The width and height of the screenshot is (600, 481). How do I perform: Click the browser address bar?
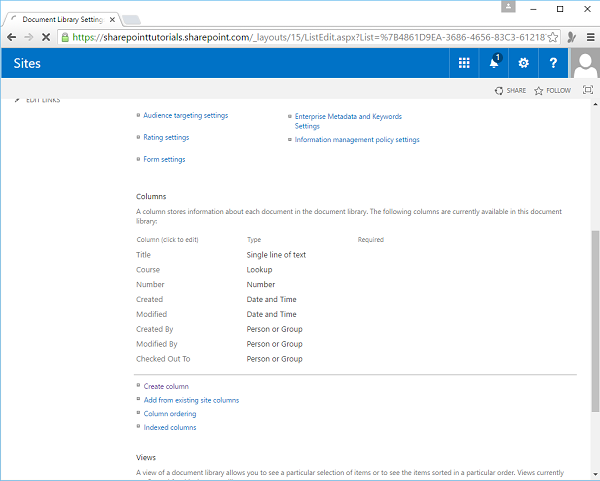tap(300, 36)
